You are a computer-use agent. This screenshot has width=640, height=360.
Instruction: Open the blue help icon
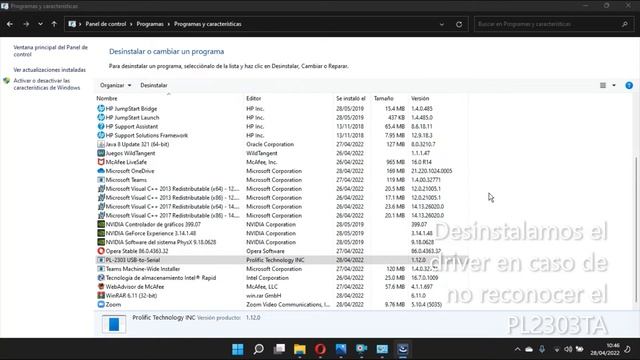click(x=629, y=85)
